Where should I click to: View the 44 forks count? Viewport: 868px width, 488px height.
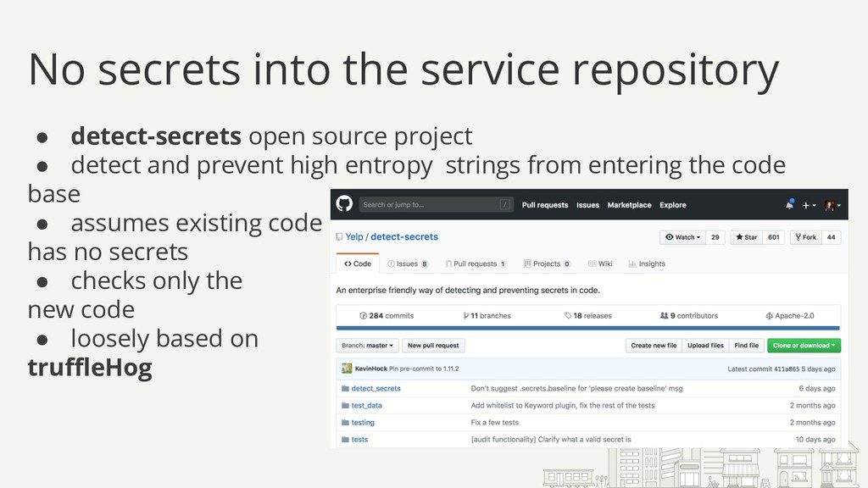831,237
